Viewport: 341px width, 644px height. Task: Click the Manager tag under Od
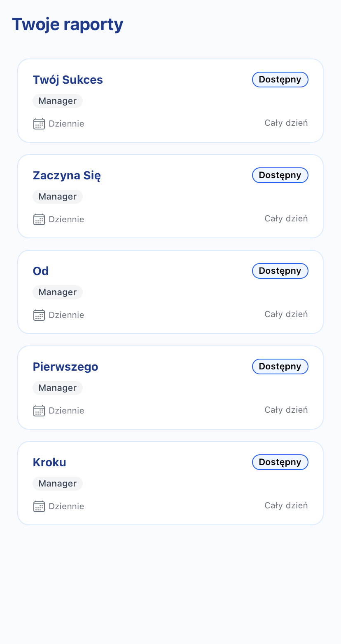[57, 292]
